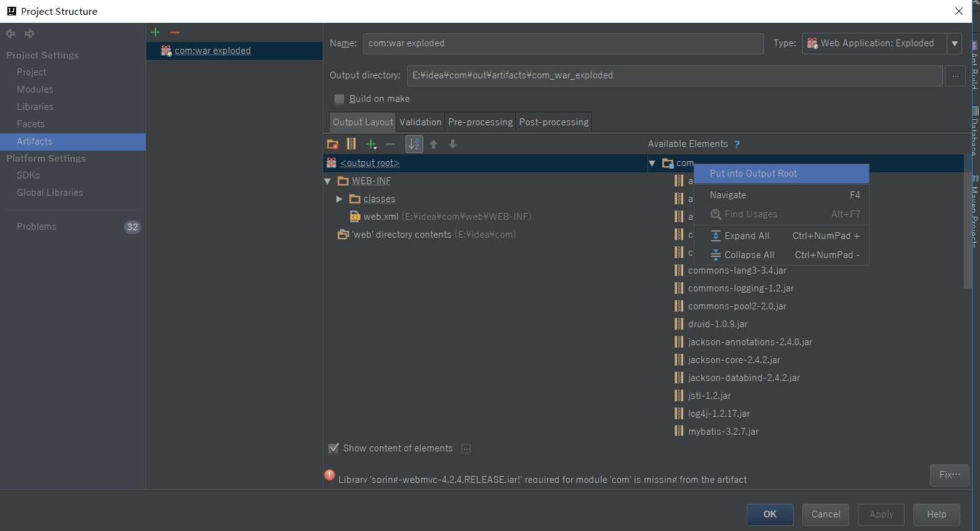Click the Apply button
The width and height of the screenshot is (980, 531).
(x=881, y=514)
